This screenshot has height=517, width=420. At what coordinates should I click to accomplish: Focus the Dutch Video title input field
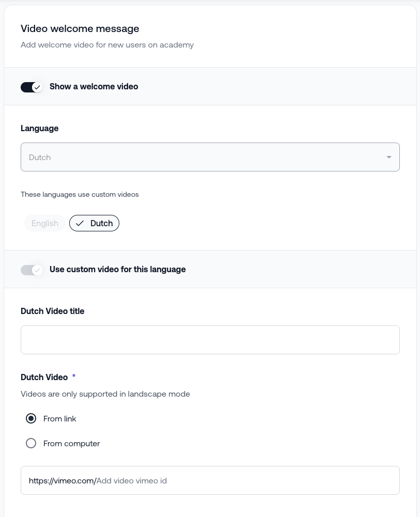tap(210, 340)
